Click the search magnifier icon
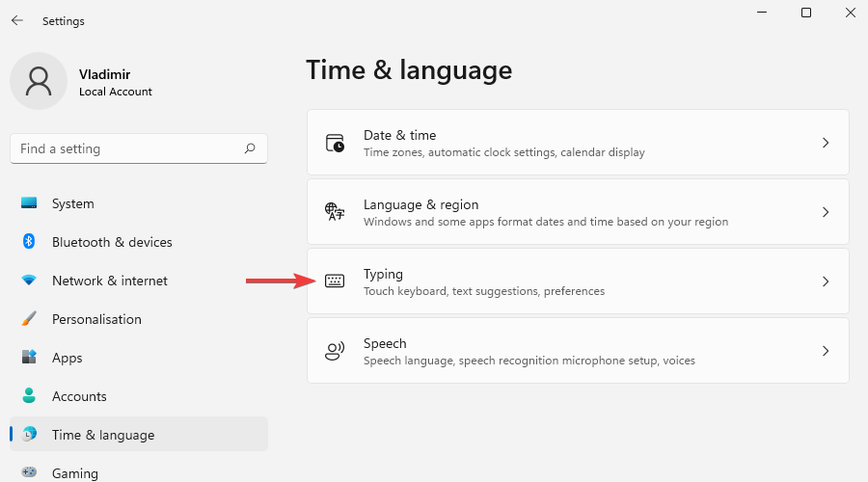 [x=250, y=148]
